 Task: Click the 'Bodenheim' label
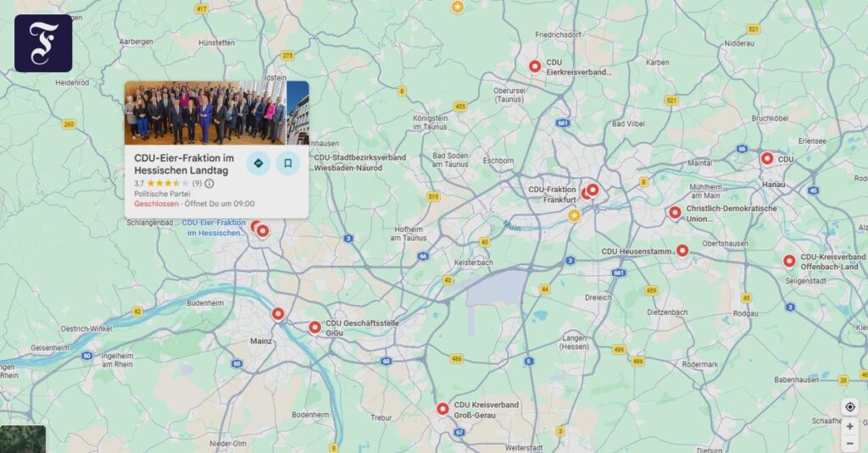tap(310, 415)
